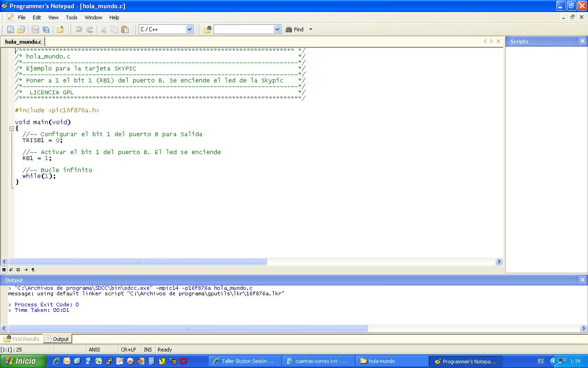Collapse the main function code fold
This screenshot has height=368, width=588.
click(x=12, y=128)
